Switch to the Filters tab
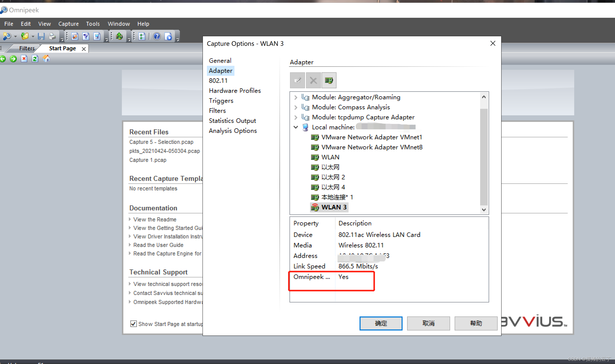The image size is (615, 364). [x=27, y=48]
